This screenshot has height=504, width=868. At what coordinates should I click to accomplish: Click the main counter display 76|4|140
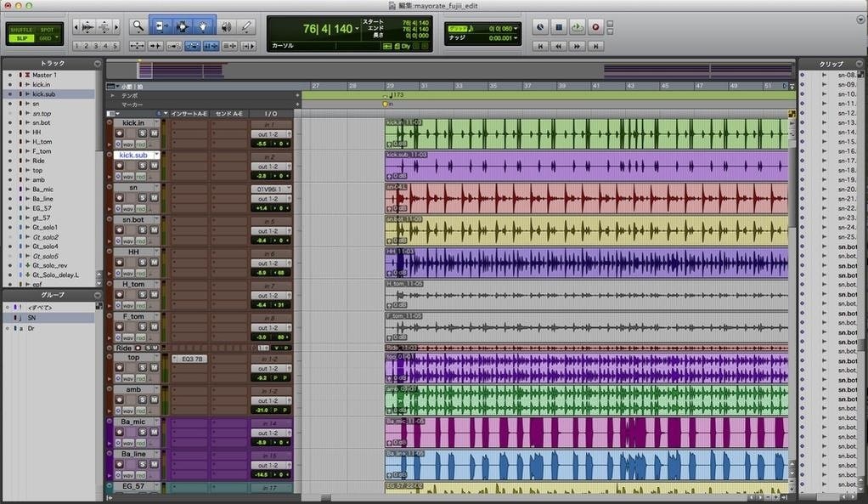(327, 29)
